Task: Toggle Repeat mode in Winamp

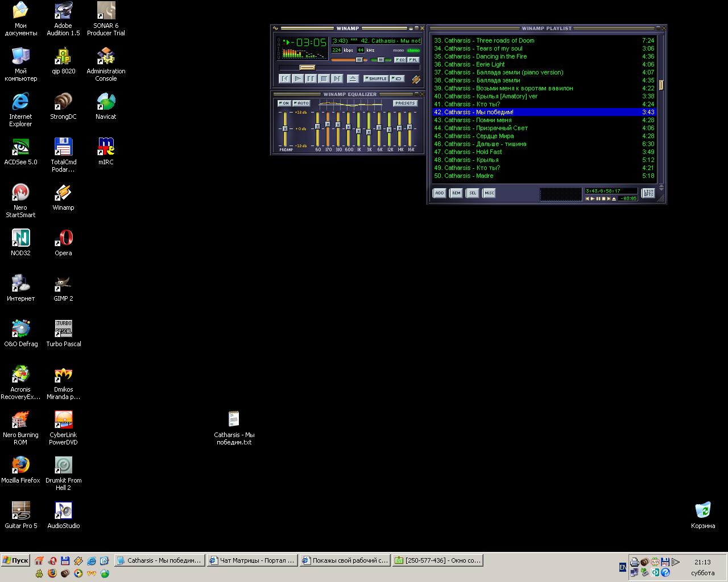Action: pos(397,78)
